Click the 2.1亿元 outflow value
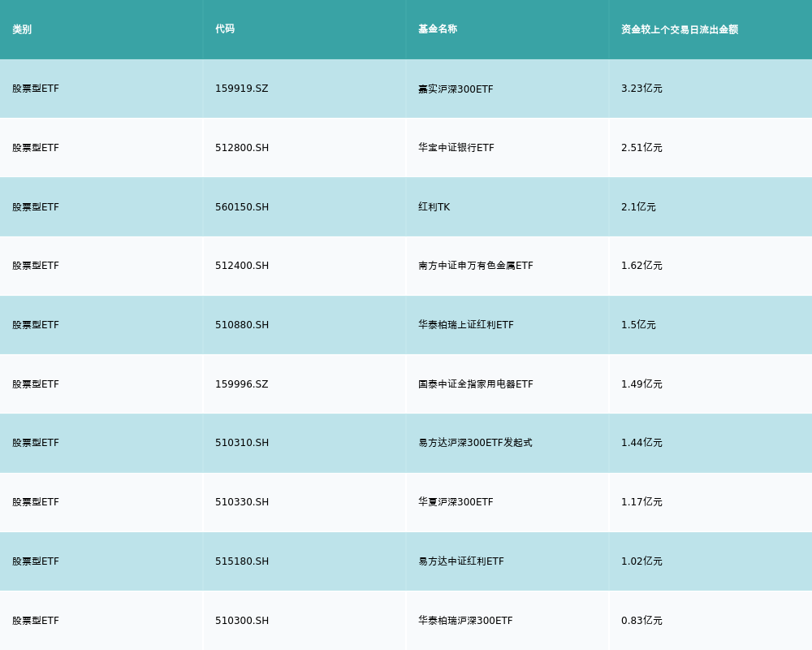 click(x=638, y=207)
